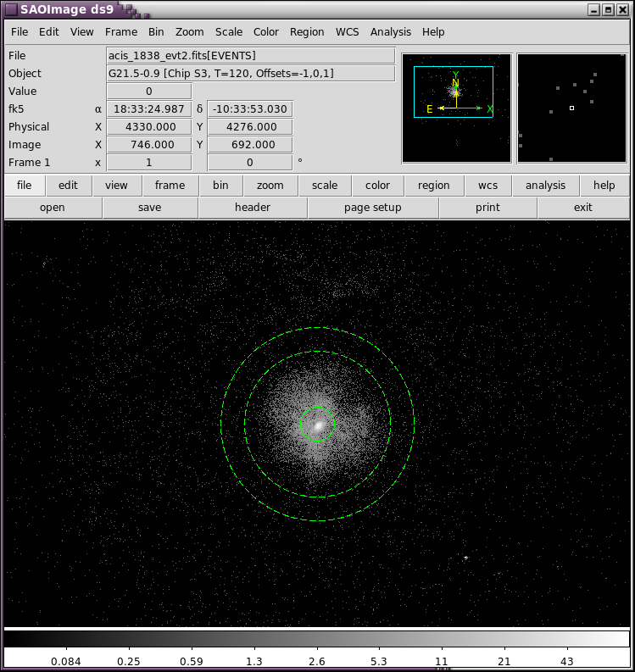Screen dimensions: 635x672
Task: Click the panner thumbnail image
Action: (x=456, y=108)
